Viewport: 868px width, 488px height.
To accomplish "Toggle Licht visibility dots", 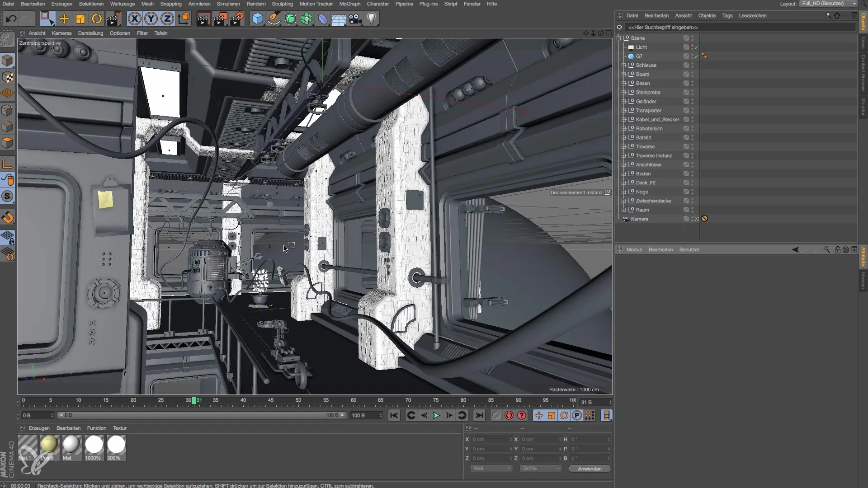I will coord(692,47).
